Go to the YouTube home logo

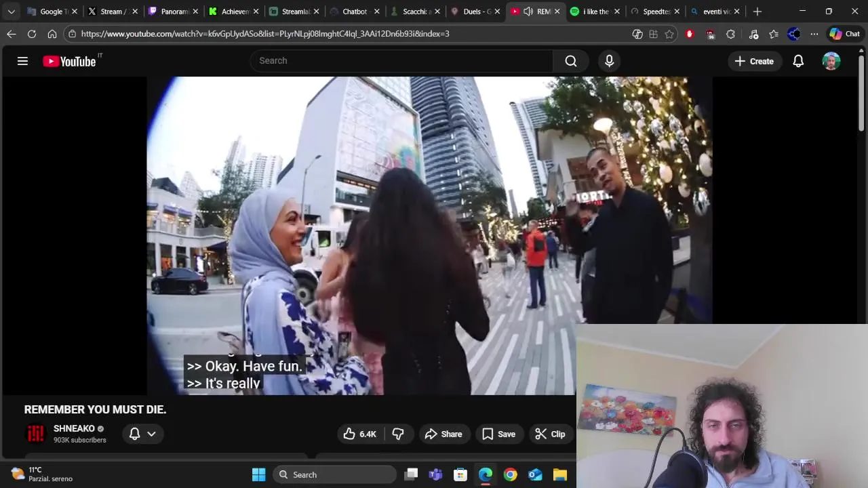tap(69, 61)
